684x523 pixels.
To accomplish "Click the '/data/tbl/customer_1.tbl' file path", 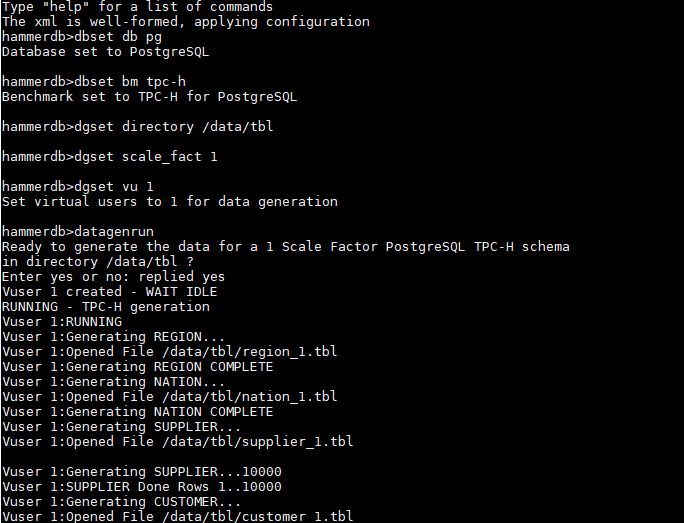I will pyautogui.click(x=257, y=516).
